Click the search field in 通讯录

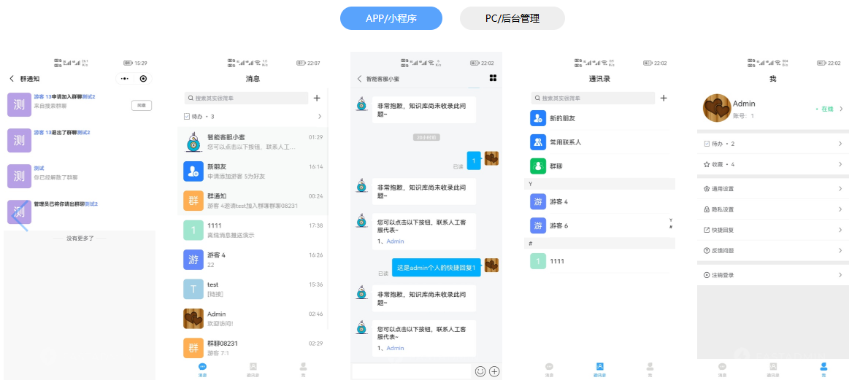pos(591,98)
